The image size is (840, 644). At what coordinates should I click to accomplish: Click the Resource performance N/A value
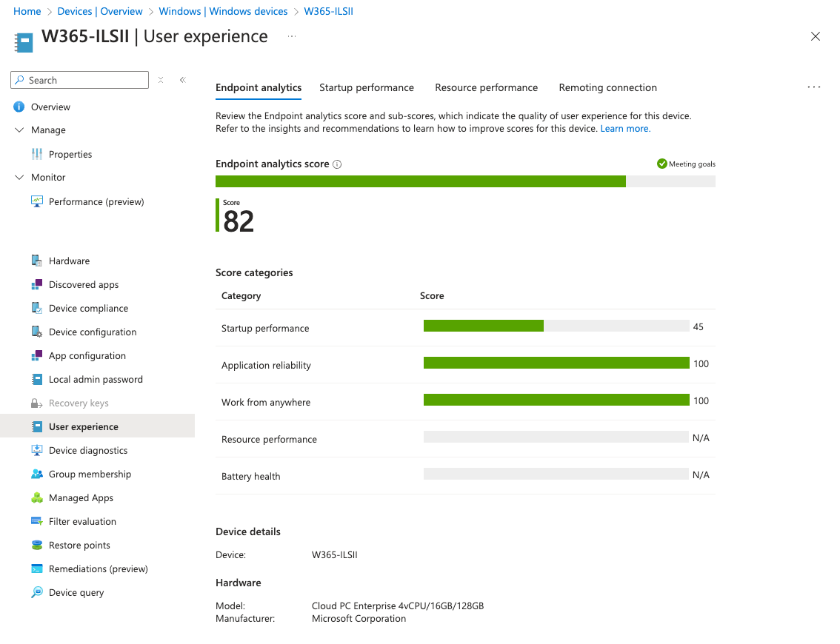pos(701,438)
